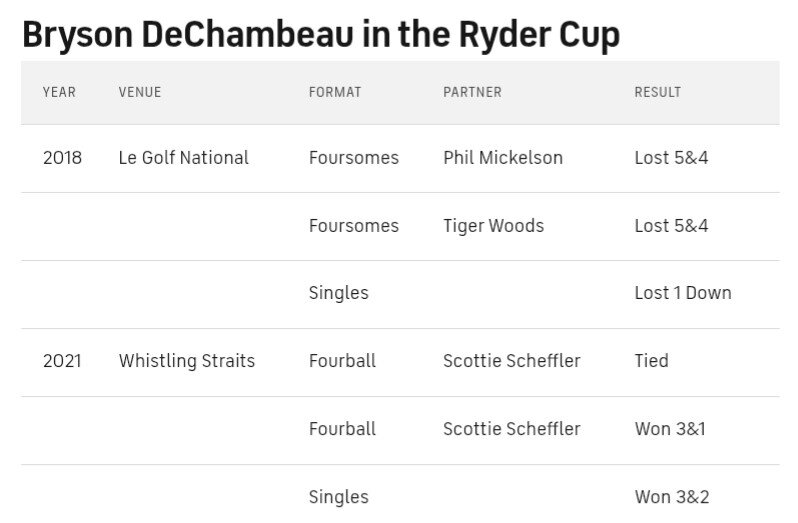
Task: Click Tiger Woods partner name
Action: tap(494, 226)
